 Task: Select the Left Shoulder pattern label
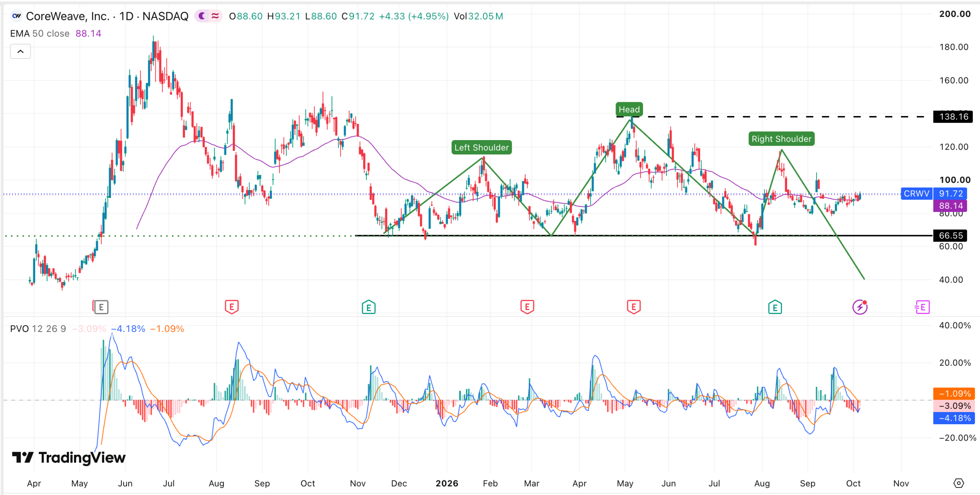[482, 147]
